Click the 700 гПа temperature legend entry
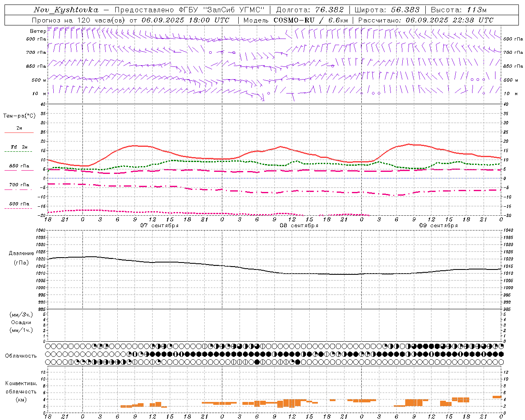525x420 pixels. (x=19, y=185)
